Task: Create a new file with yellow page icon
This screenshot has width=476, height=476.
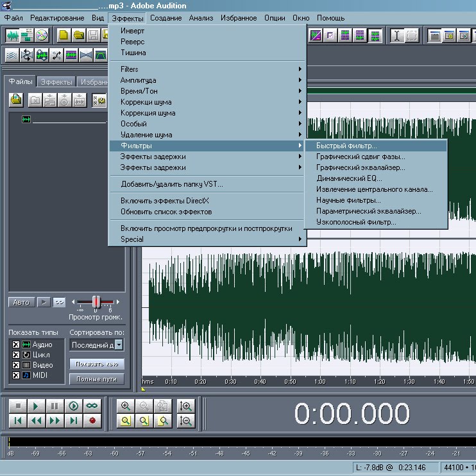Action: (x=64, y=35)
